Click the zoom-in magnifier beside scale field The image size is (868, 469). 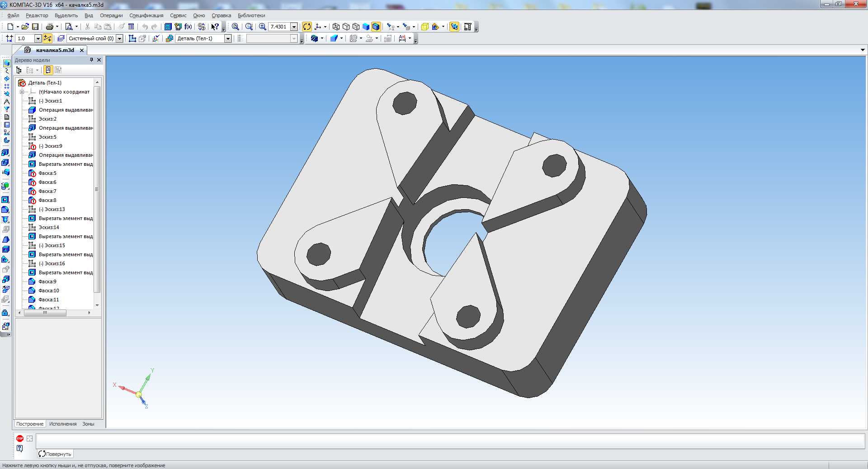click(262, 27)
